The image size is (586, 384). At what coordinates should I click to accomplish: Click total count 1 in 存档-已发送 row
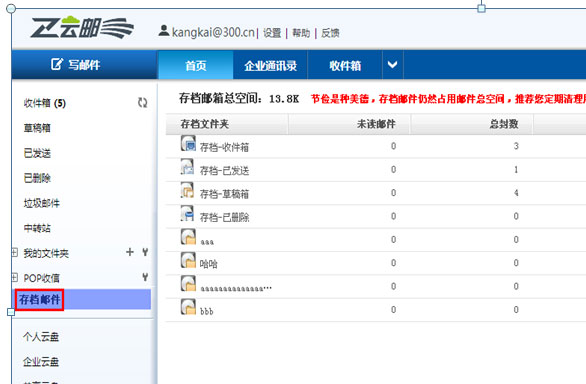[x=516, y=169]
